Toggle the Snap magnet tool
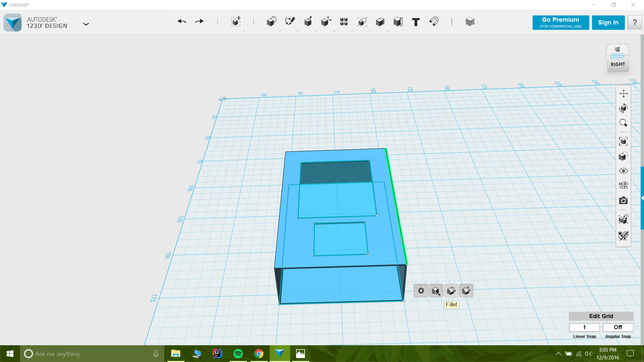The image size is (644, 362). 434,22
